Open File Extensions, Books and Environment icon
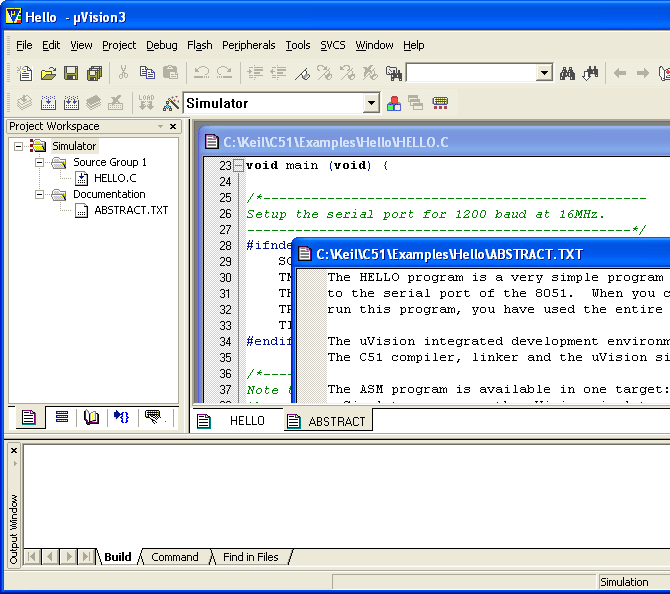The image size is (670, 594). tap(394, 103)
